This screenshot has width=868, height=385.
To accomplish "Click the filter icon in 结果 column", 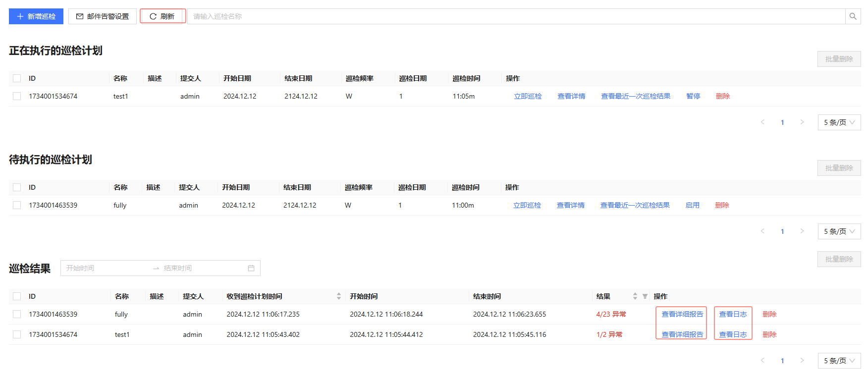I will [645, 296].
